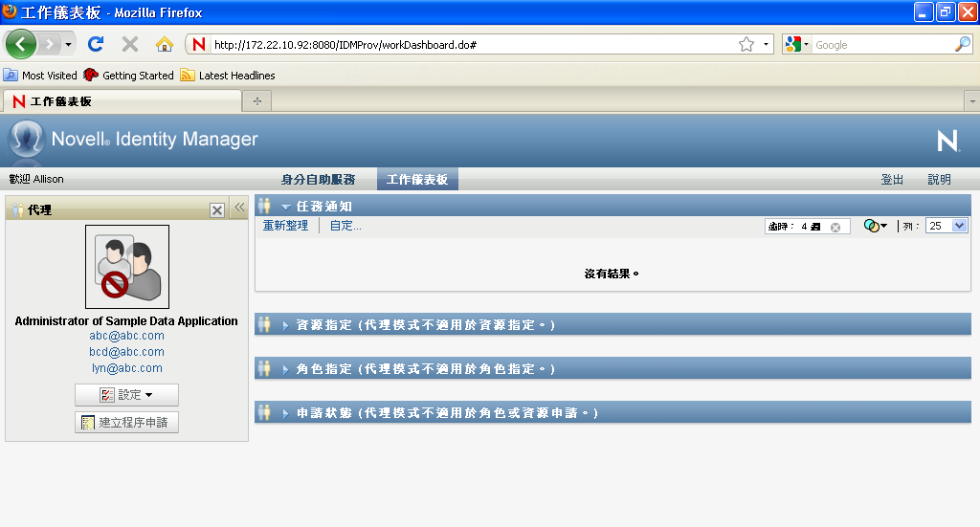This screenshot has height=527, width=980.
Task: Click the 沒有結果 no results text
Action: tap(612, 274)
